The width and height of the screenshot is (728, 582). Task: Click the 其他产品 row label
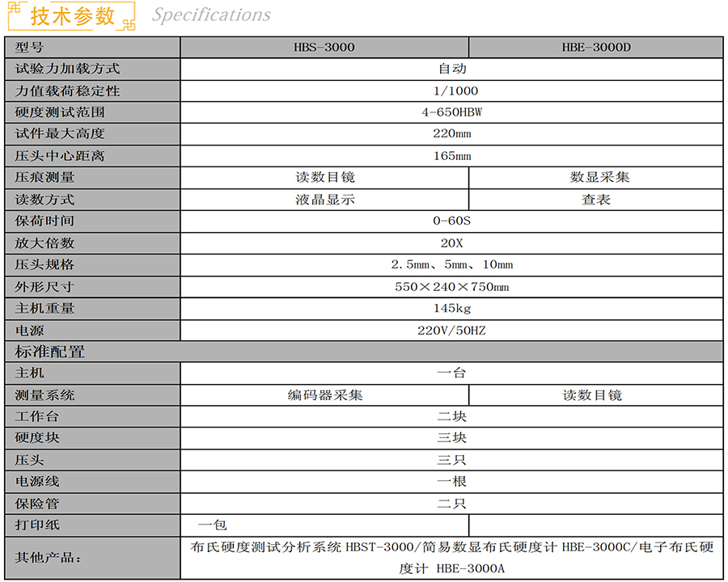pyautogui.click(x=49, y=558)
